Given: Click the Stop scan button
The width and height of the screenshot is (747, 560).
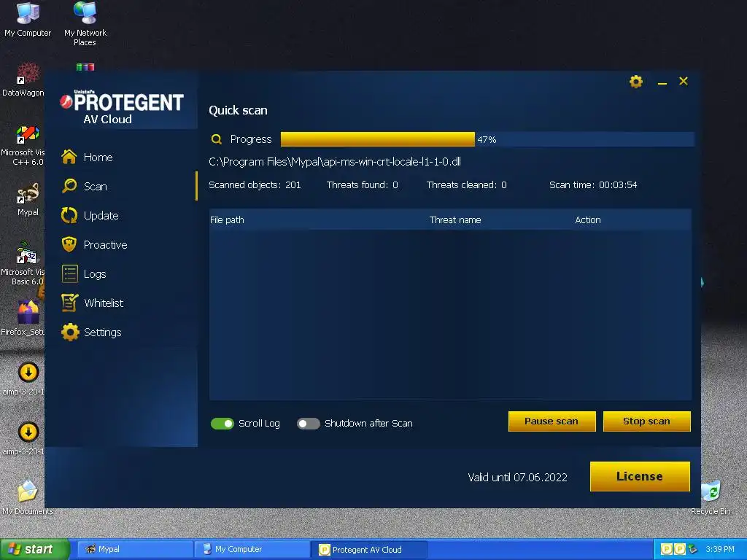Looking at the screenshot, I should click(646, 421).
